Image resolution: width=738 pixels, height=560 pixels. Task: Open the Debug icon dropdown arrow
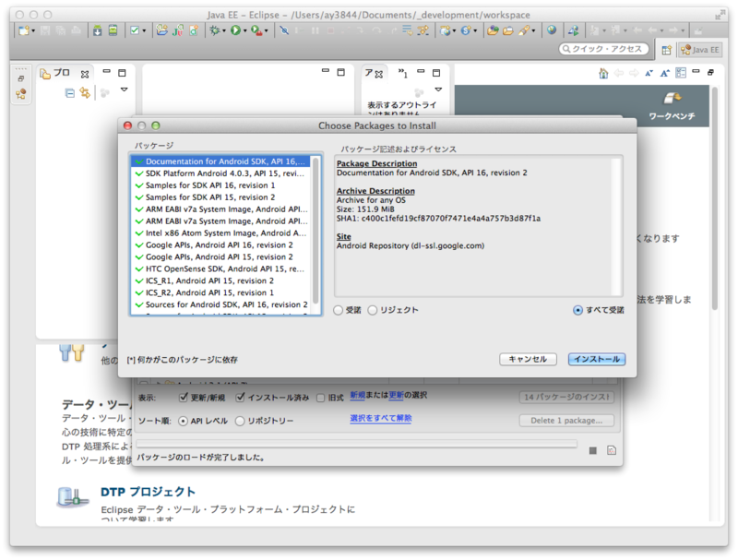pyautogui.click(x=223, y=30)
